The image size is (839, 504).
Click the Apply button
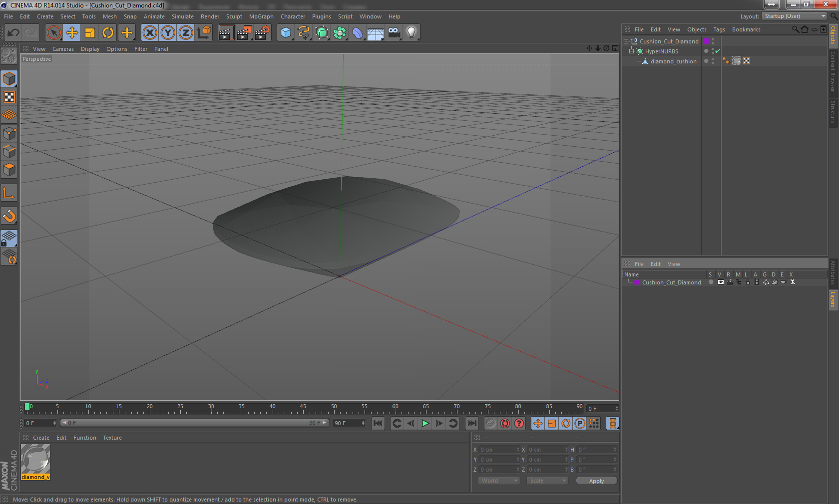[x=596, y=481]
